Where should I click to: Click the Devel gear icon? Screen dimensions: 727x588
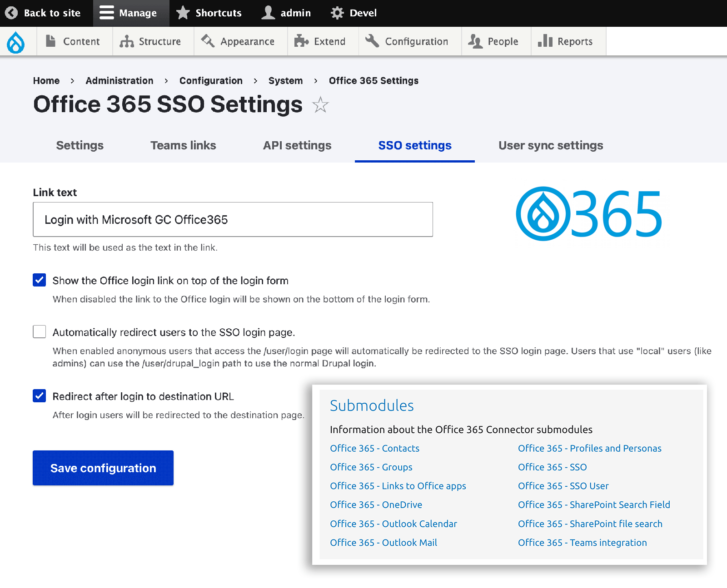(x=337, y=13)
